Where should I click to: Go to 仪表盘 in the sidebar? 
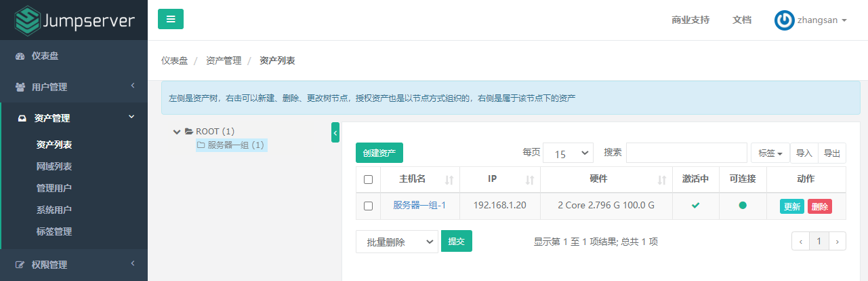pos(74,56)
